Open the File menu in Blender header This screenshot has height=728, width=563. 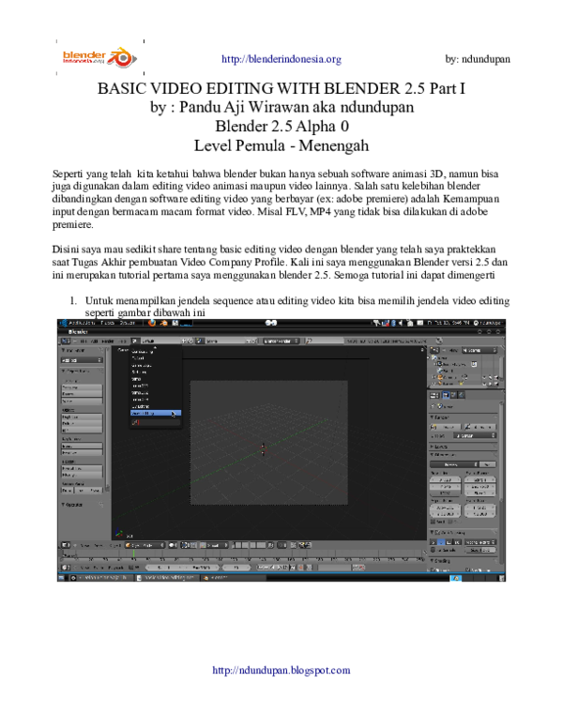click(84, 341)
